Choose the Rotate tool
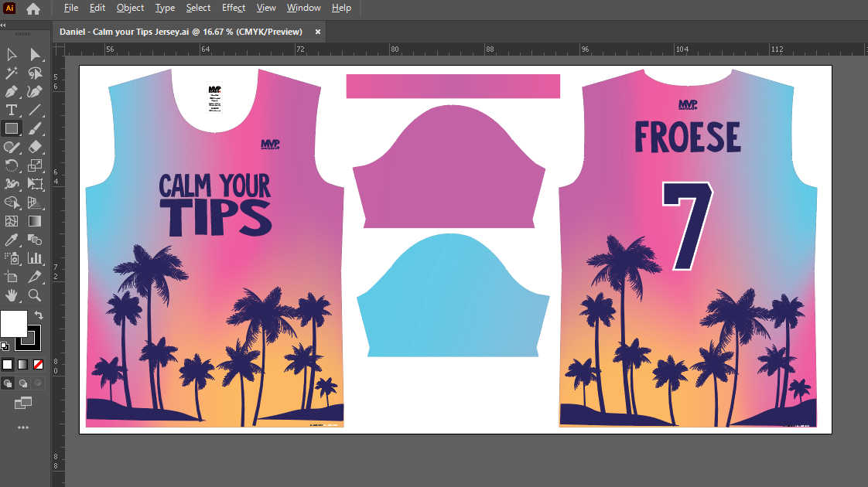868x487 pixels. [x=12, y=165]
